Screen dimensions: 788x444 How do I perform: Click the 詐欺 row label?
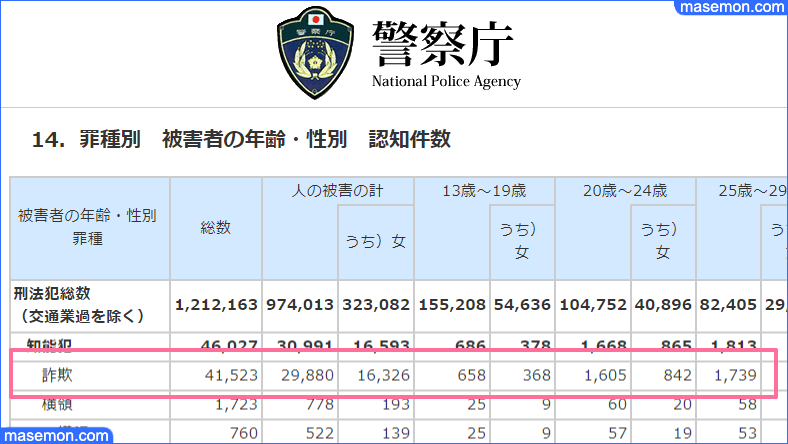click(x=57, y=375)
